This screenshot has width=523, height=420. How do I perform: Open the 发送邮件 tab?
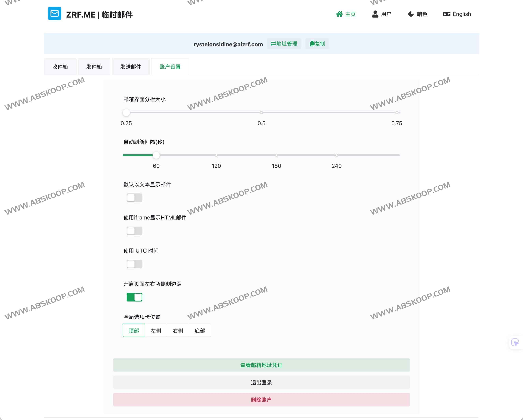click(x=131, y=67)
